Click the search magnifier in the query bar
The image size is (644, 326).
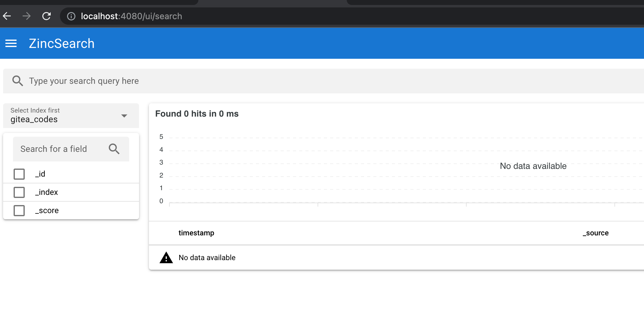click(18, 81)
